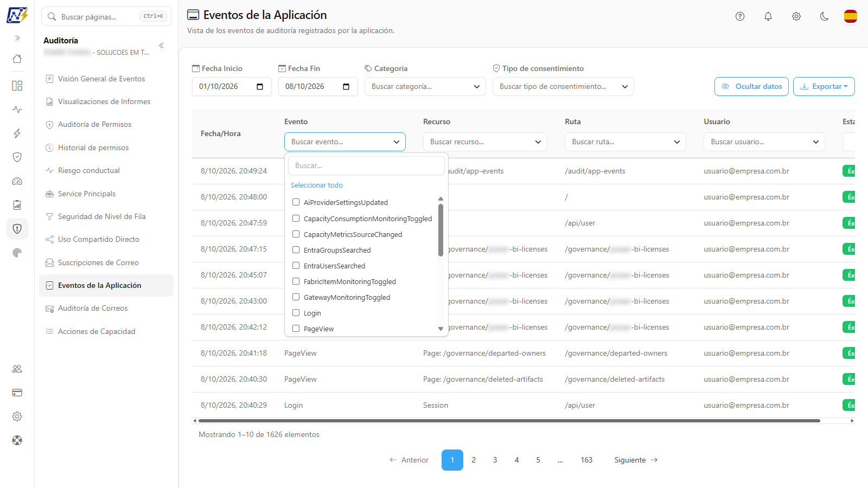
Task: Open the activity pulse icon in icon rail
Action: point(17,110)
